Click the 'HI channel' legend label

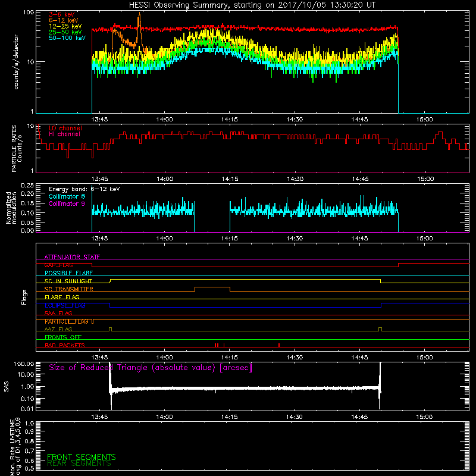(x=65, y=134)
